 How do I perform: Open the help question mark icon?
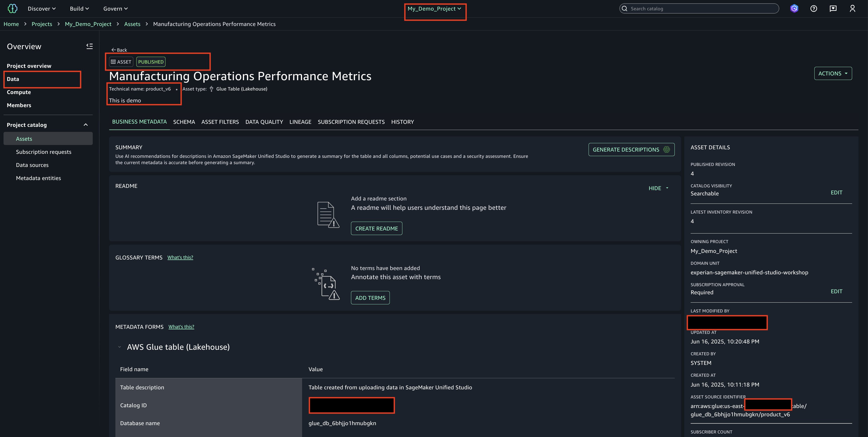pyautogui.click(x=814, y=8)
